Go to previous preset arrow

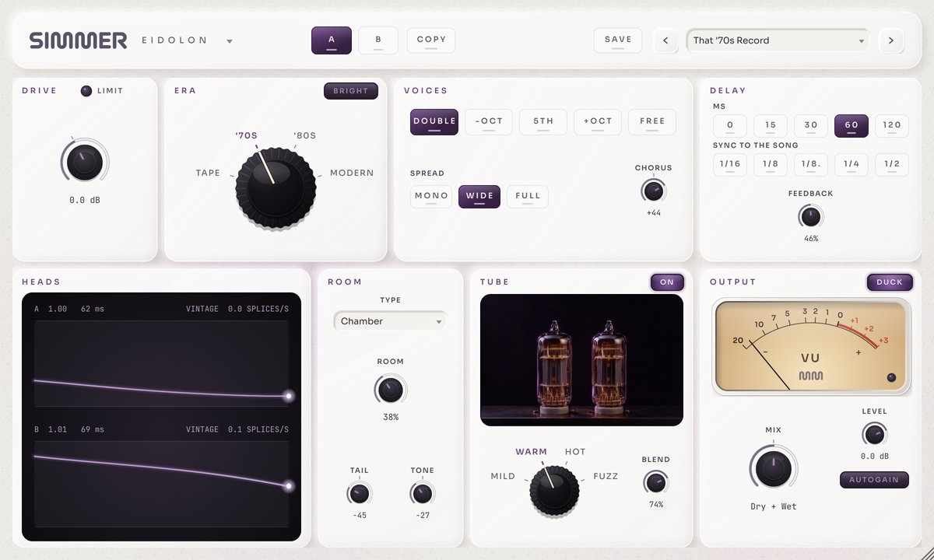point(665,40)
